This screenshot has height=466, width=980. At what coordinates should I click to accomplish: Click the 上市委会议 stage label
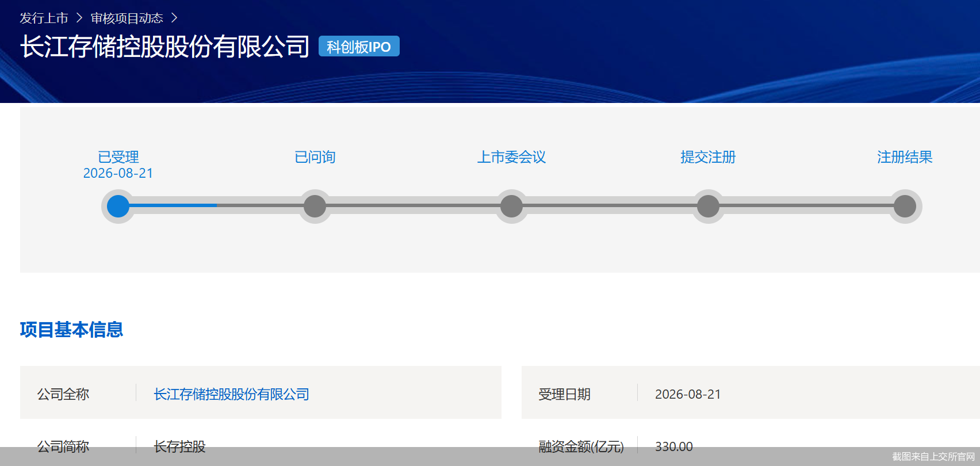point(511,157)
